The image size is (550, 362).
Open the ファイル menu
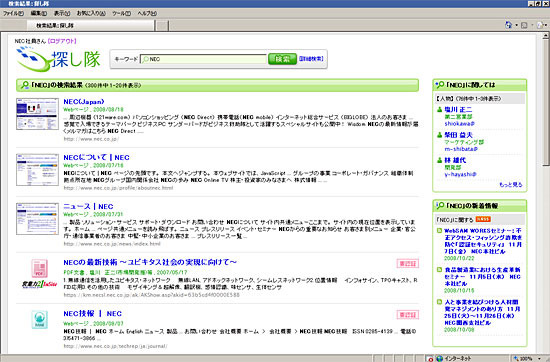[13, 13]
